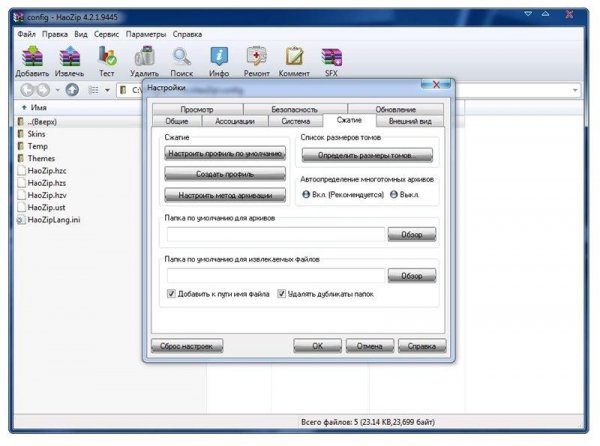The height and width of the screenshot is (446, 600).
Task: Open the Параметры menu
Action: 146,34
